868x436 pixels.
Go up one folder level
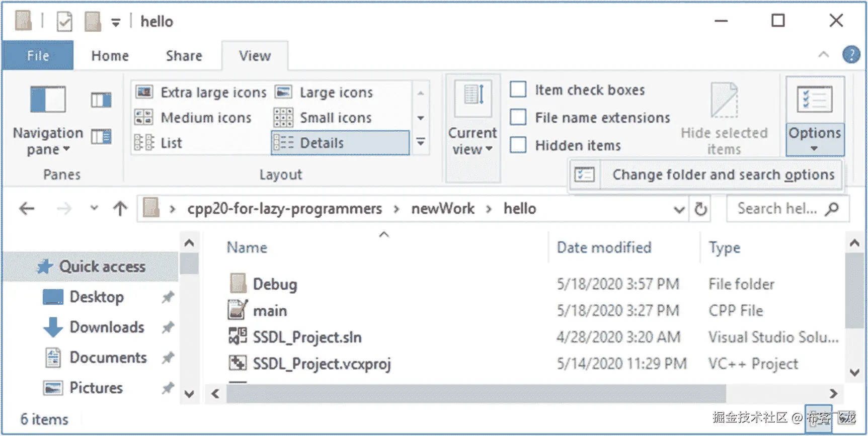click(x=120, y=209)
